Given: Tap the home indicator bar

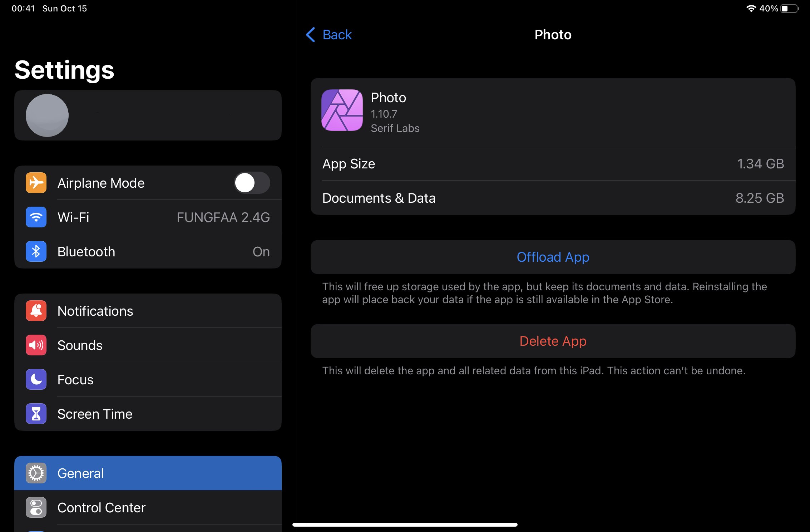Looking at the screenshot, I should click(405, 524).
